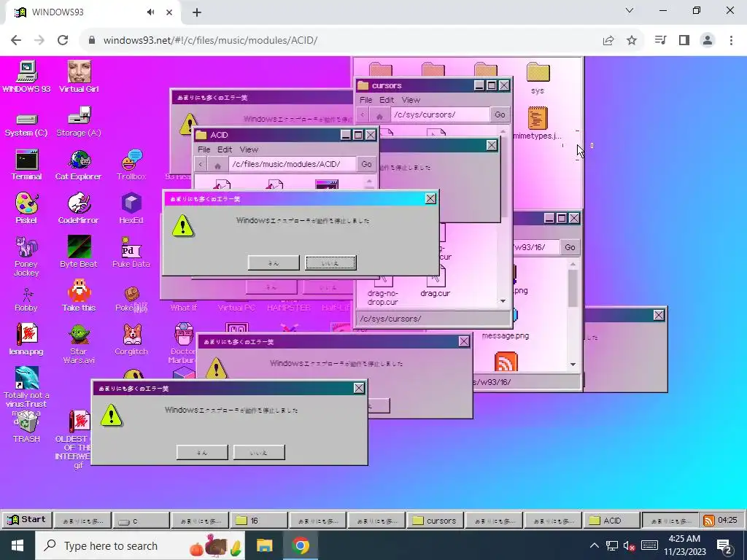Click the RSS feed icon in the 16 window
The height and width of the screenshot is (560, 747).
click(x=506, y=362)
